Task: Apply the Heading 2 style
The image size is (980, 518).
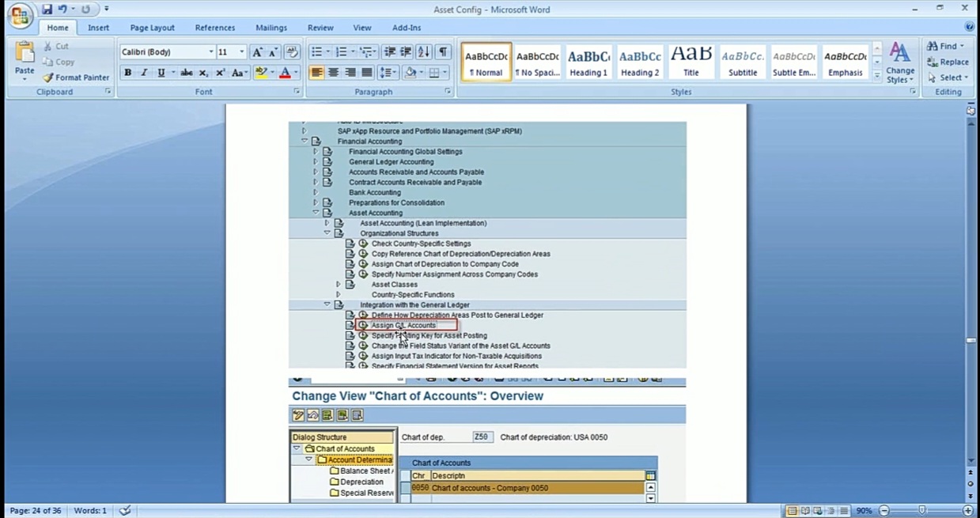Action: pyautogui.click(x=640, y=62)
